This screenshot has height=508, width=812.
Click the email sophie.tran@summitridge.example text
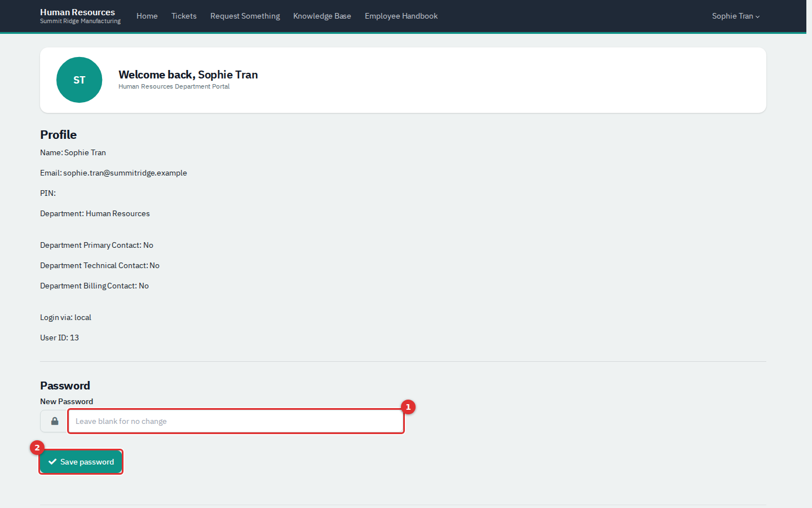pyautogui.click(x=125, y=173)
